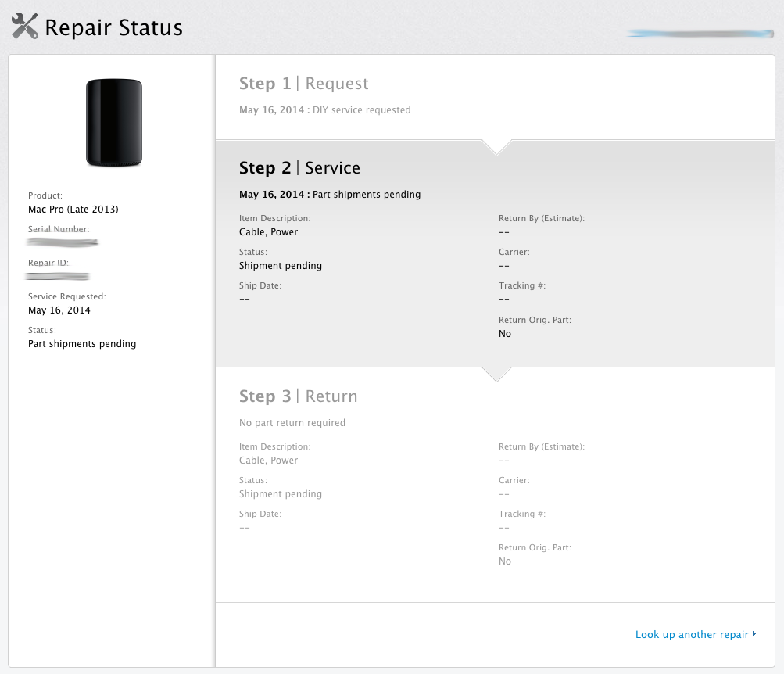Click the 'Ship Date:' label in Step 2
The height and width of the screenshot is (674, 784).
pos(260,285)
